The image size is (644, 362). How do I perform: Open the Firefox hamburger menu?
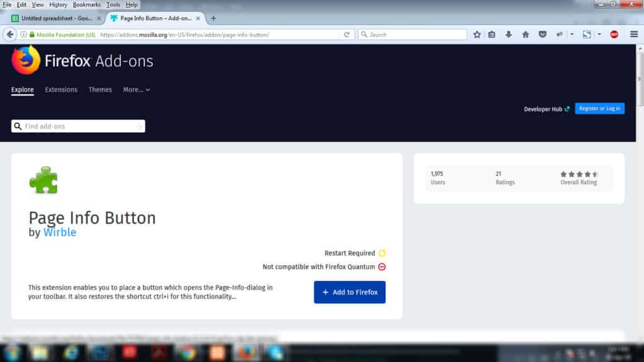(x=634, y=35)
